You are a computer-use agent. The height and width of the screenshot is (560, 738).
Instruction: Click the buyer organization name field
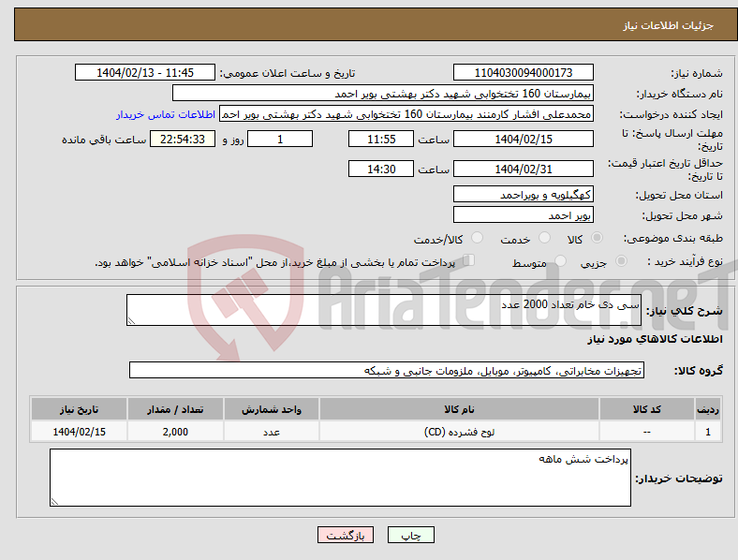(x=383, y=93)
